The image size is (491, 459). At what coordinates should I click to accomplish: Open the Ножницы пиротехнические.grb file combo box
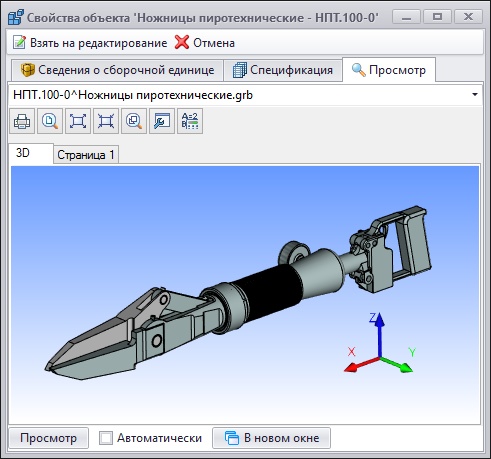click(245, 95)
